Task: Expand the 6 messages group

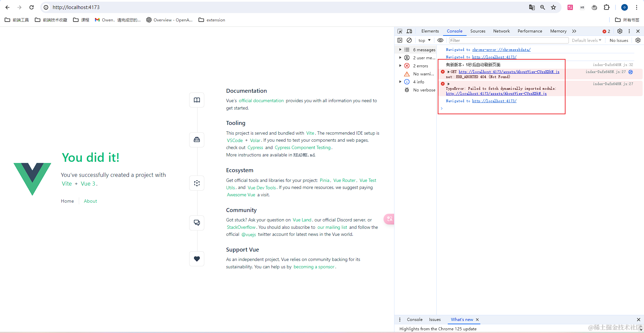Action: pos(400,50)
